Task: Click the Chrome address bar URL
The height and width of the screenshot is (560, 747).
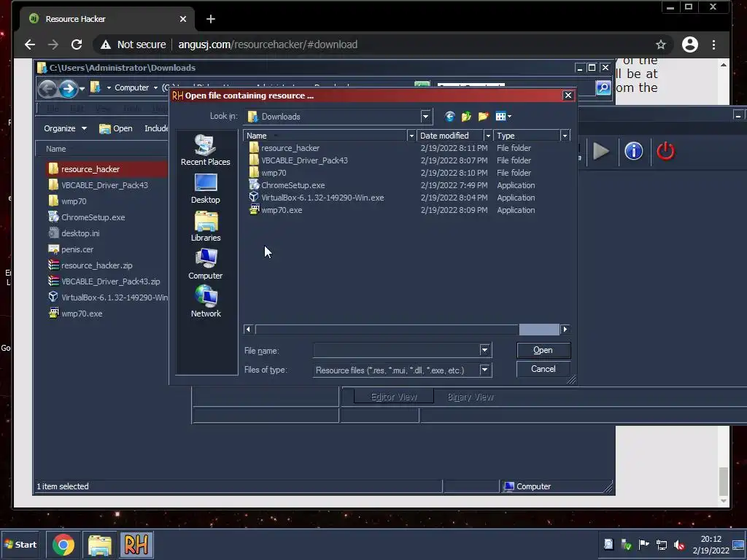Action: (268, 44)
